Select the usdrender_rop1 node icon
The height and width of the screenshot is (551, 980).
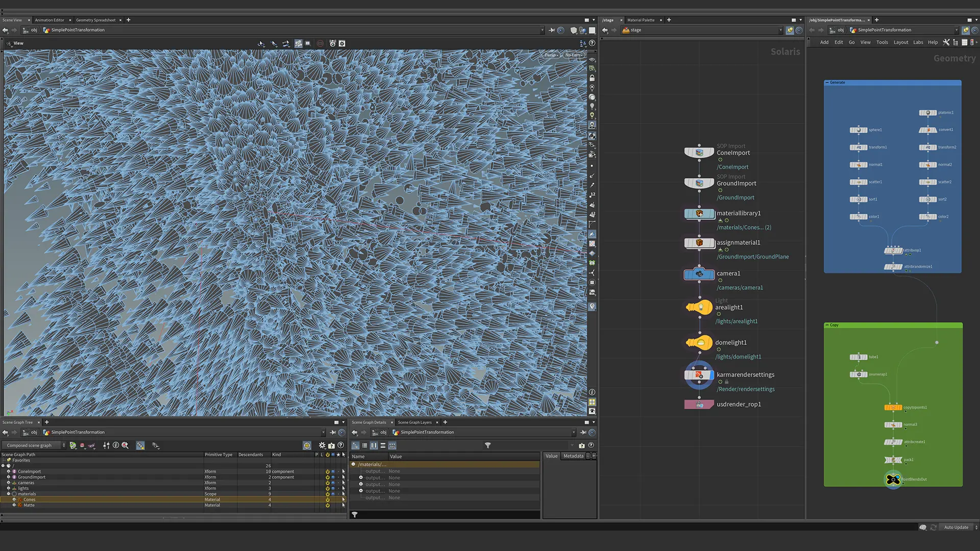pyautogui.click(x=699, y=405)
